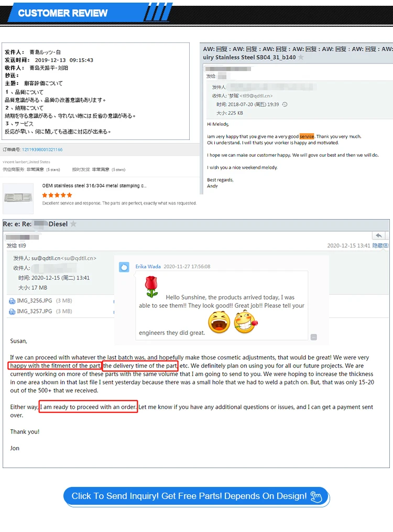Click the metal stamping product thumbnail

point(18,198)
